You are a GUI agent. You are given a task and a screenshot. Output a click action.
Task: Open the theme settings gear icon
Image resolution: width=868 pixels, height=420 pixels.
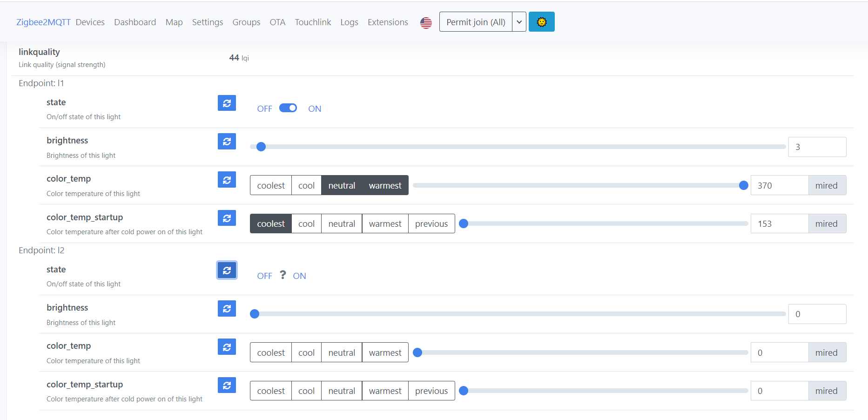pyautogui.click(x=541, y=21)
